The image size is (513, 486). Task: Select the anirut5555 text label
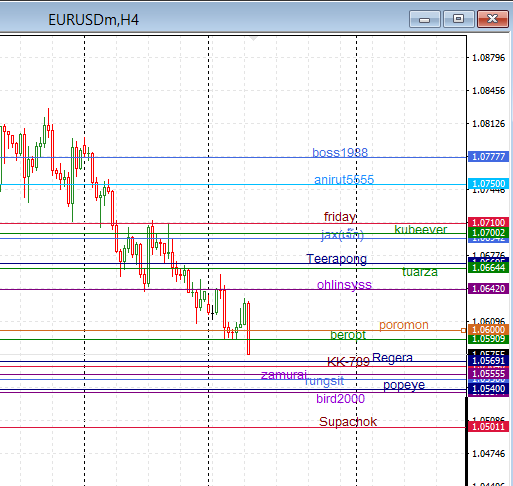(x=344, y=180)
